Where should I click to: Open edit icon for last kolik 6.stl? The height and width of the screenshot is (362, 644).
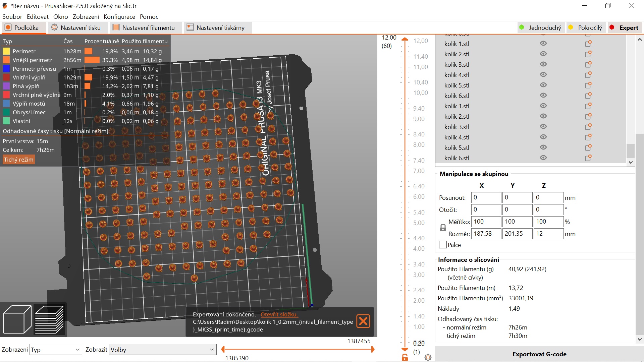[x=588, y=158]
